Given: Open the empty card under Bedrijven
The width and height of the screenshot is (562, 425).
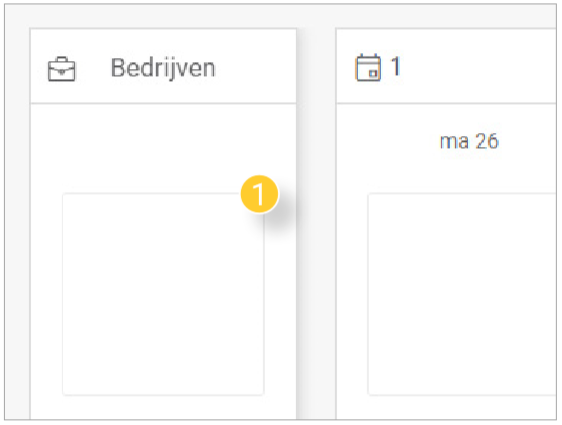Looking at the screenshot, I should coord(163,294).
